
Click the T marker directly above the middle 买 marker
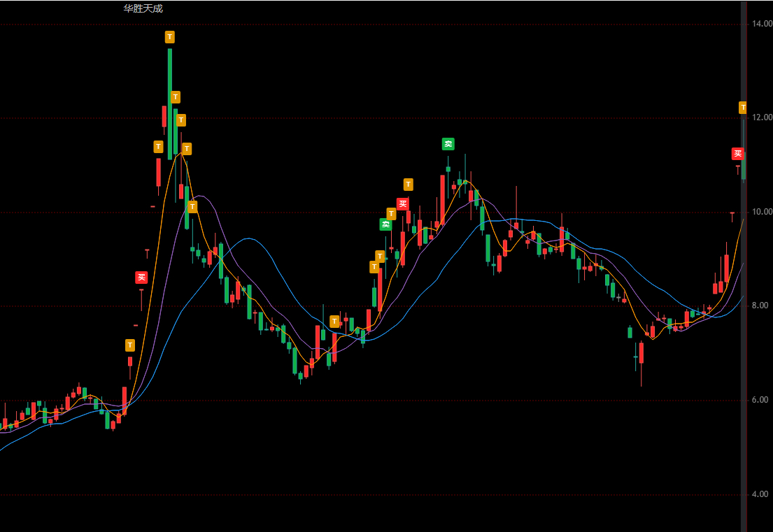(x=409, y=185)
